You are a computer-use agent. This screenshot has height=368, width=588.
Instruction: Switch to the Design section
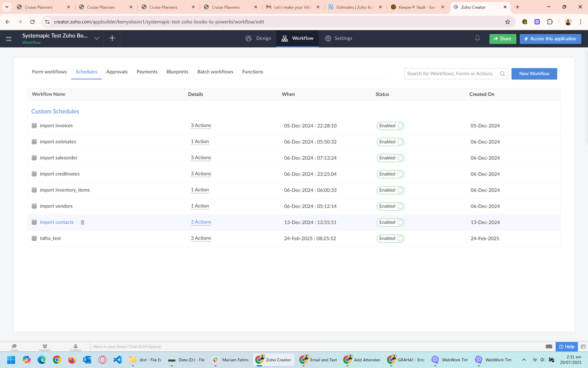click(x=258, y=38)
